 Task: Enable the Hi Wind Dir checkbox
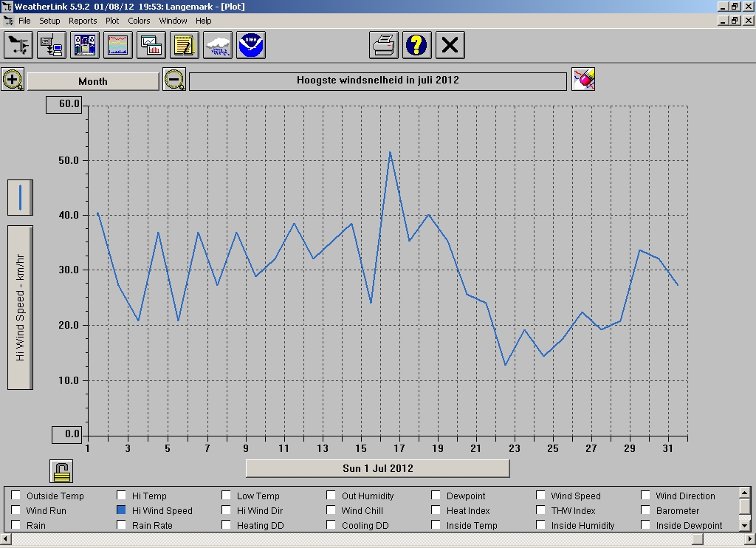[x=226, y=510]
